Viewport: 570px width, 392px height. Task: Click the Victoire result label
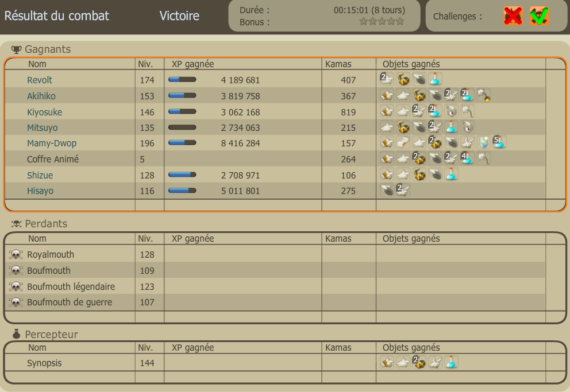pos(179,16)
